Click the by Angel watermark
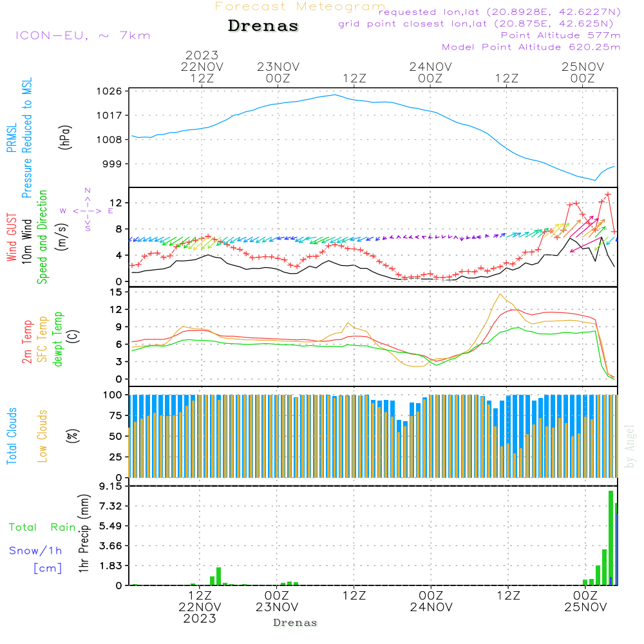644x644 pixels. point(630,446)
